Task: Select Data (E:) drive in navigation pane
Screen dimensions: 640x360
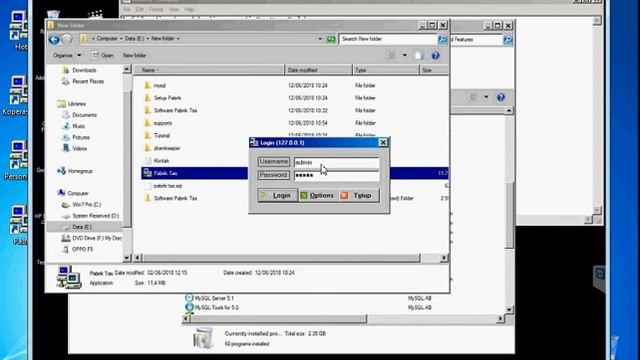Action: pos(82,227)
